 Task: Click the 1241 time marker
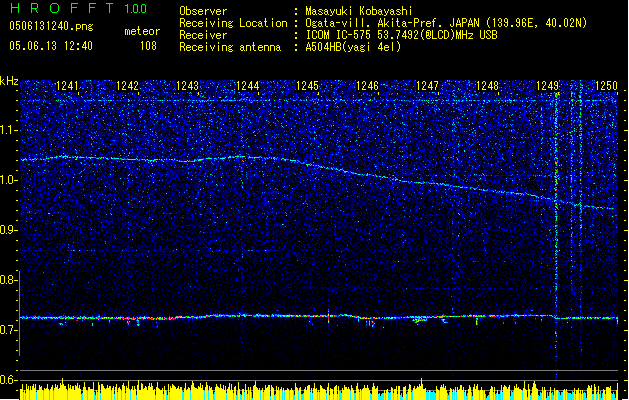[67, 86]
